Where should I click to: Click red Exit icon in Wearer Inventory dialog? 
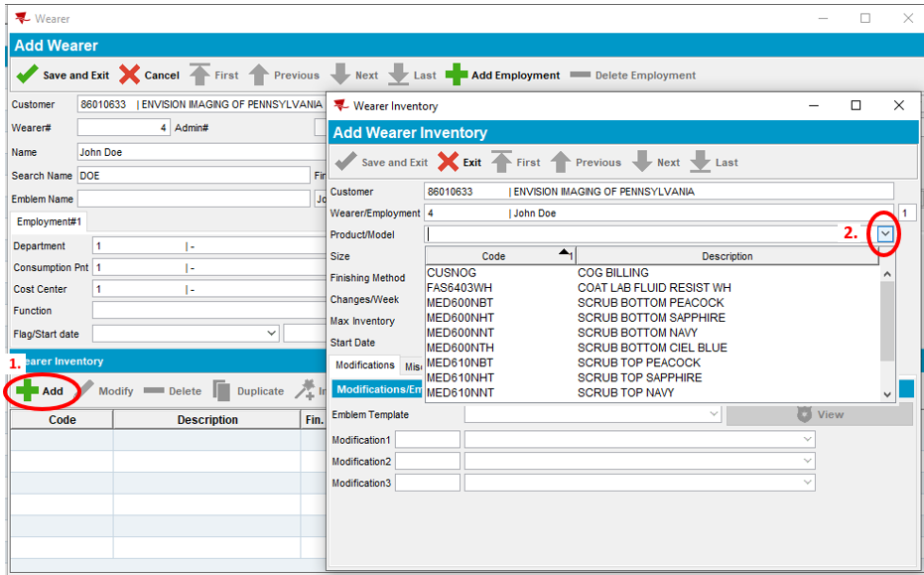[449, 163]
